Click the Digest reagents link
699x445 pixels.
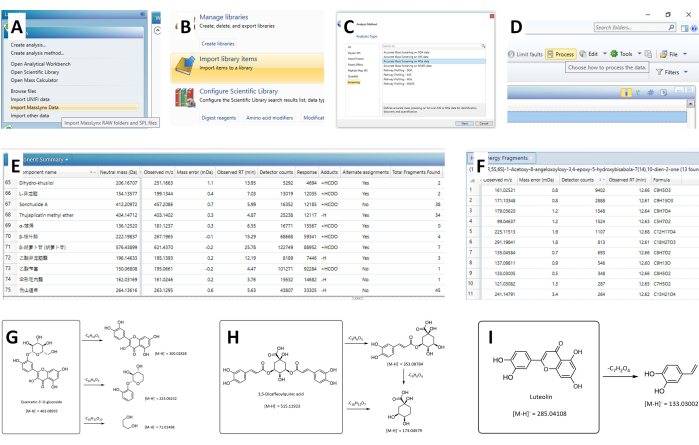pos(218,118)
